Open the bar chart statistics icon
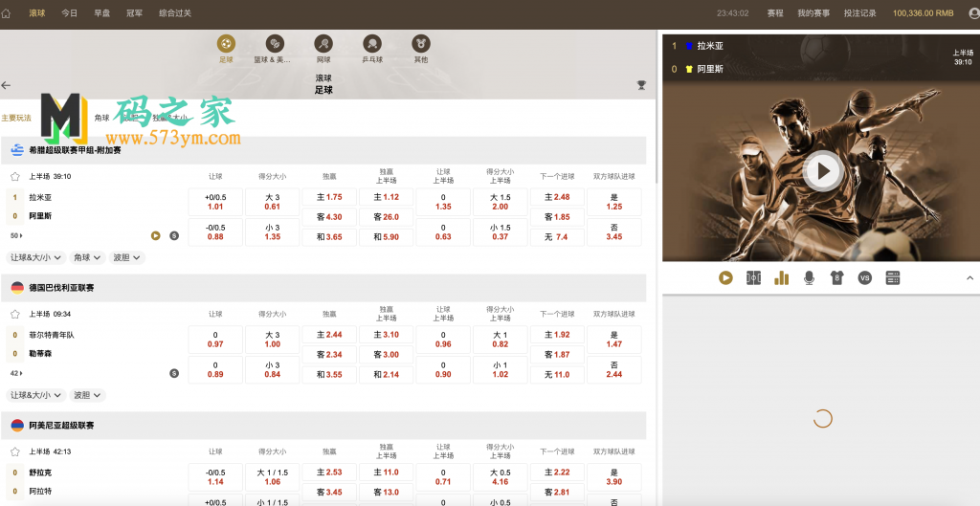 (781, 277)
